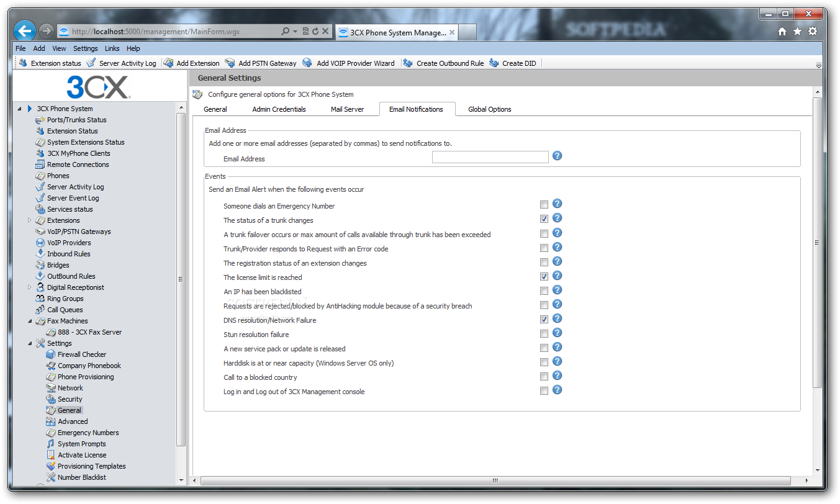Viewport: 840px width, 504px height.
Task: Check An IP has been blacklisted
Action: 544,290
